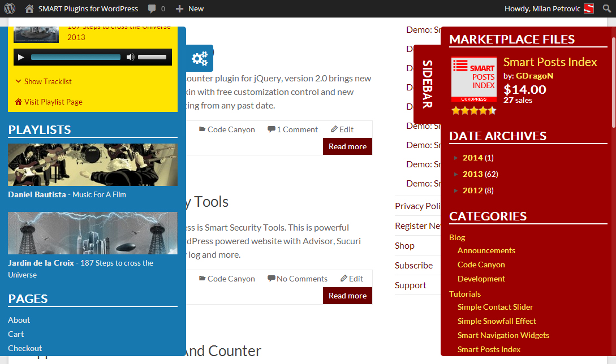Play the audio track
The image size is (616, 364).
[x=21, y=57]
